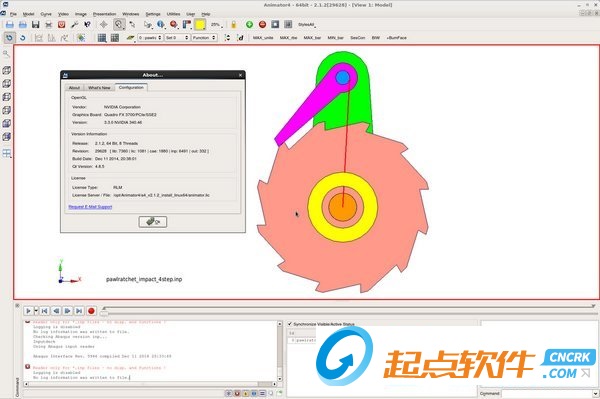Click the colored bar chart legend icon
600x399 pixels.
click(x=187, y=24)
